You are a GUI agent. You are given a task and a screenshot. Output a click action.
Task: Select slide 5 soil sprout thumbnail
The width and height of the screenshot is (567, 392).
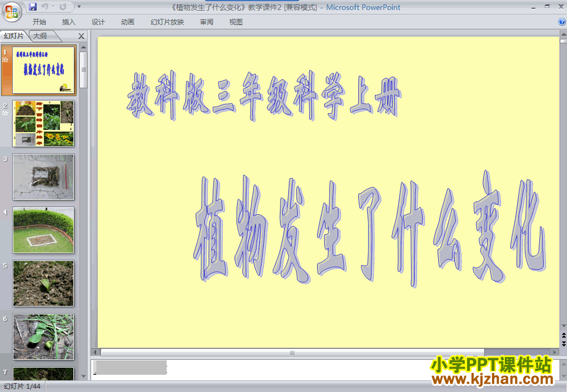point(43,284)
